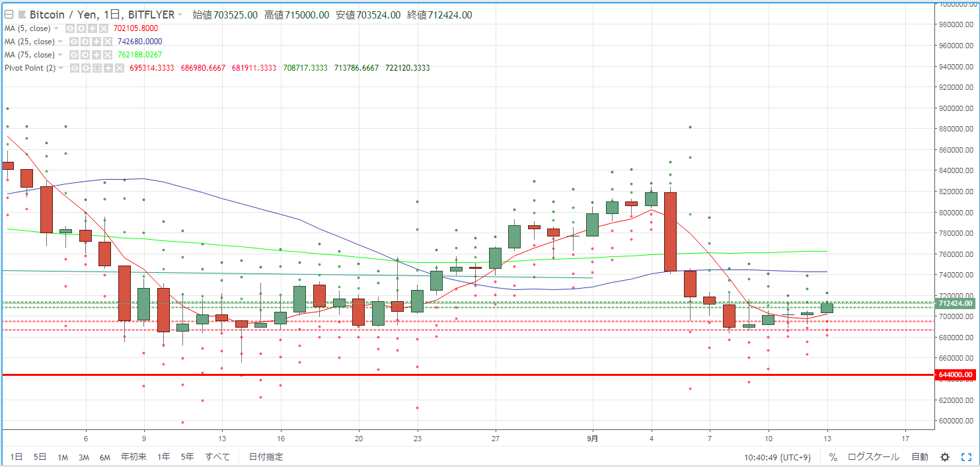Hide MA (5, close) with eye icon
The height and width of the screenshot is (467, 980).
pos(70,28)
